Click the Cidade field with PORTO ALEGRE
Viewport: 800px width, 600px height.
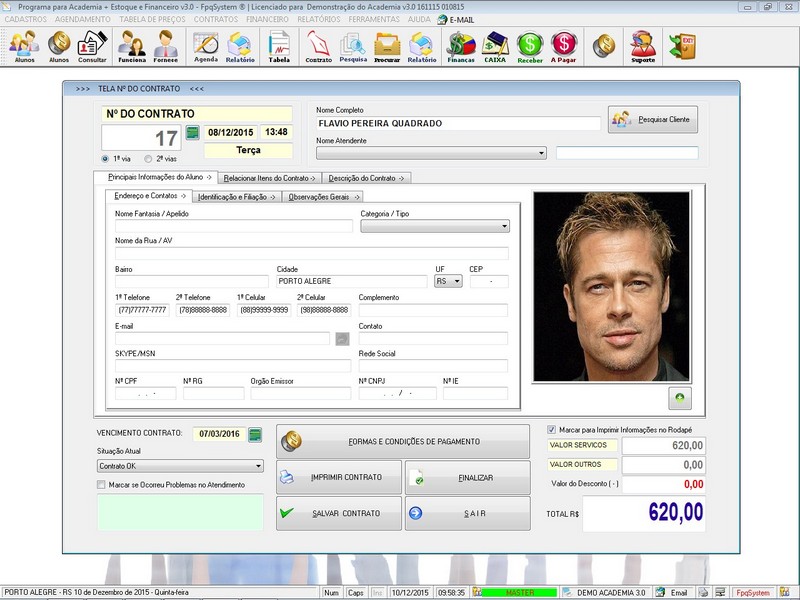352,281
